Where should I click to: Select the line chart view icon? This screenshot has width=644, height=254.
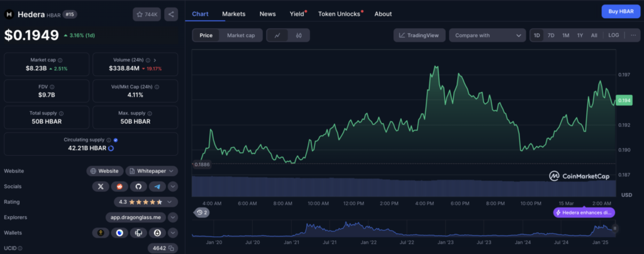click(277, 35)
